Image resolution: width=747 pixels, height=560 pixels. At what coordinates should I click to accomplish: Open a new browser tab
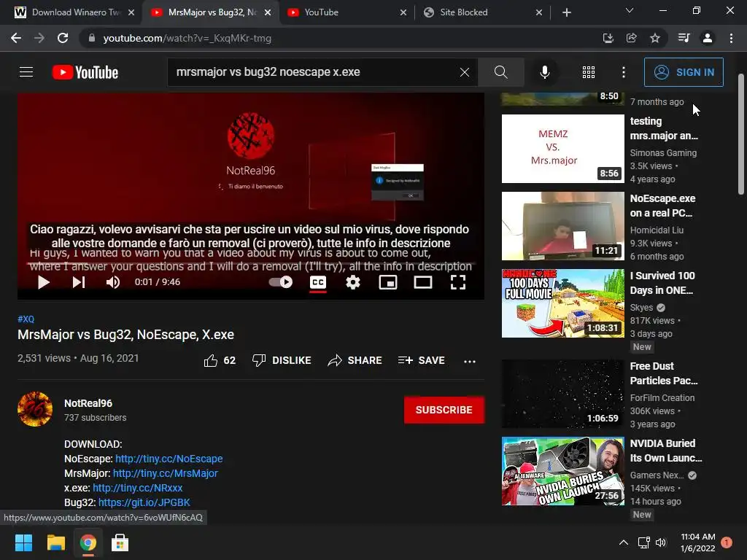coord(566,12)
